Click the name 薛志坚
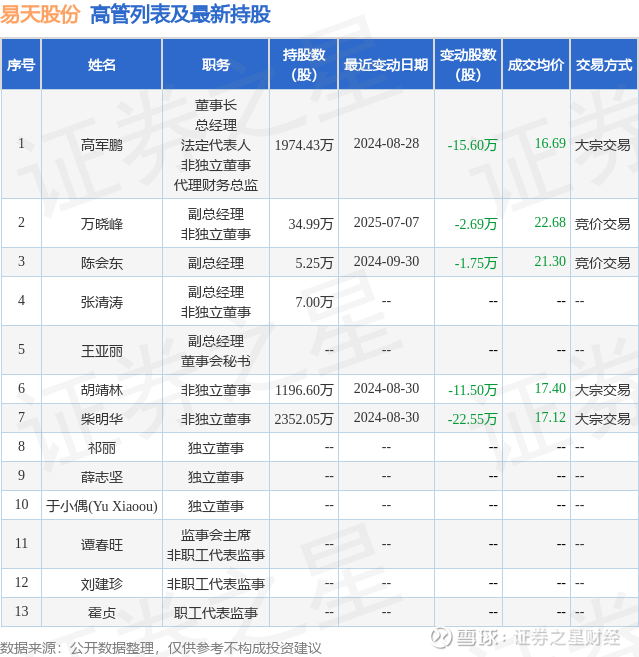Image resolution: width=639 pixels, height=657 pixels. tap(101, 477)
